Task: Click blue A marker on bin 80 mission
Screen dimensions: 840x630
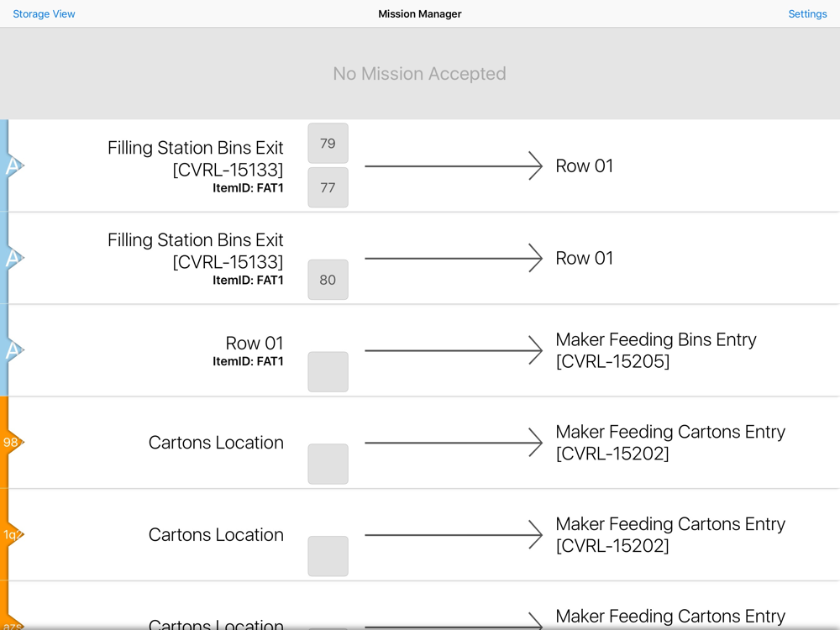Action: 13,259
